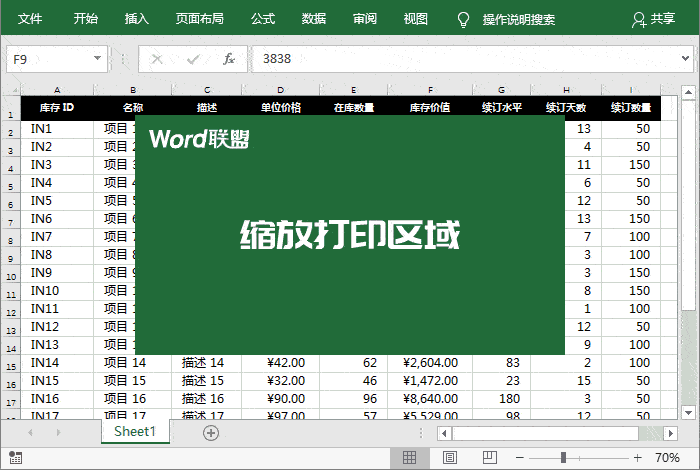
Task: Select the Sheet1 tab
Action: pos(135,431)
